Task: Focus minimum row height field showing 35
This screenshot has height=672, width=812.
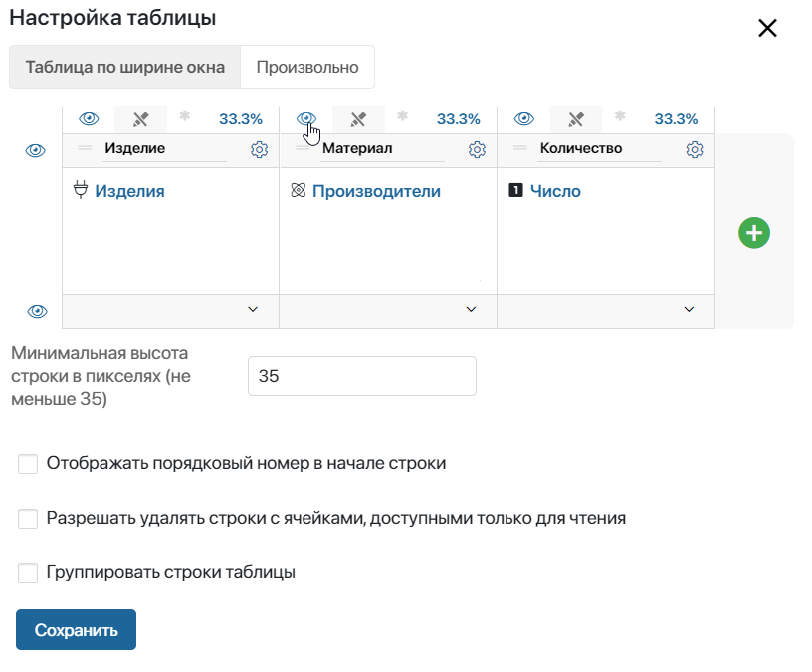Action: coord(362,376)
